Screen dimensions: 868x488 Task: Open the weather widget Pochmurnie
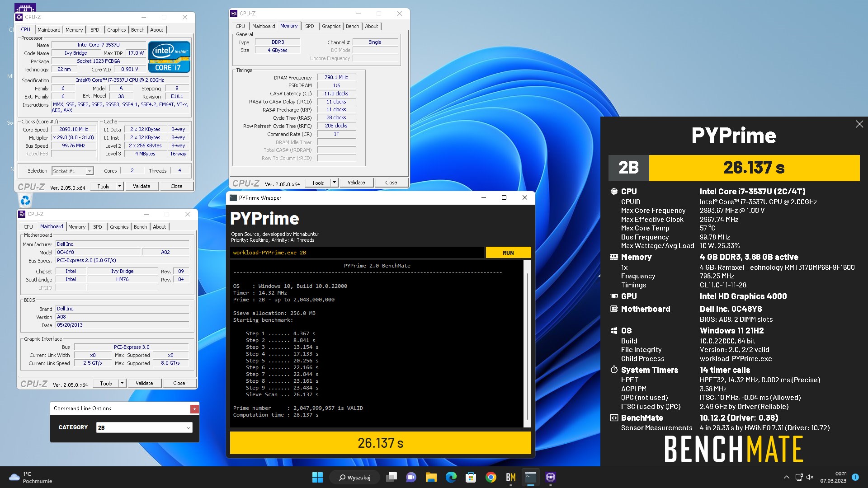[x=31, y=477]
